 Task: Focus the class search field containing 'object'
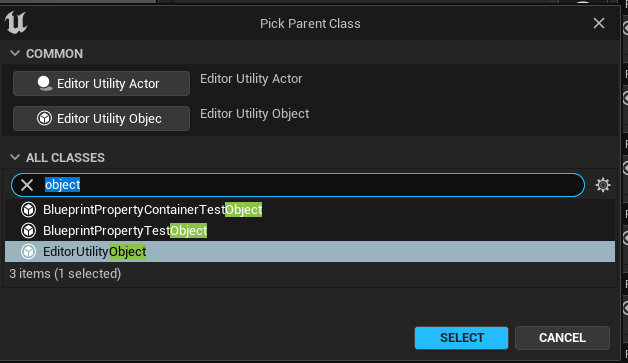[298, 185]
